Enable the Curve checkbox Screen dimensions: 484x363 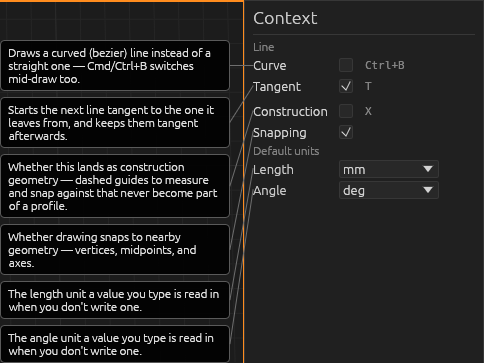click(346, 65)
